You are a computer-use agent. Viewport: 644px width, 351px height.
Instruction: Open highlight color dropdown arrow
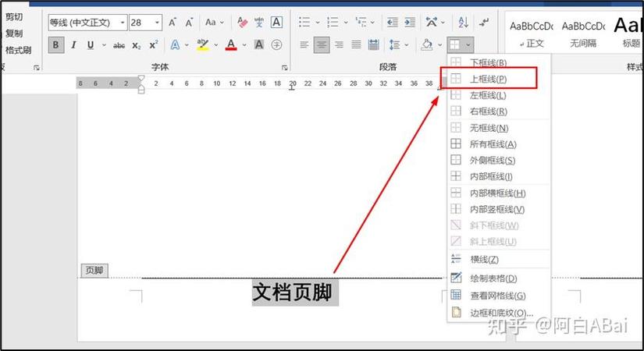(215, 44)
